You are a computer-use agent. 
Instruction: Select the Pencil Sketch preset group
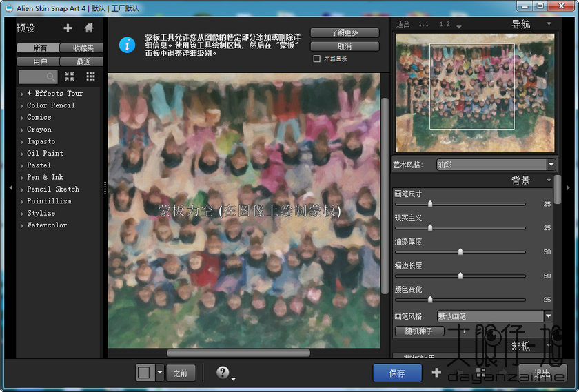tap(53, 189)
